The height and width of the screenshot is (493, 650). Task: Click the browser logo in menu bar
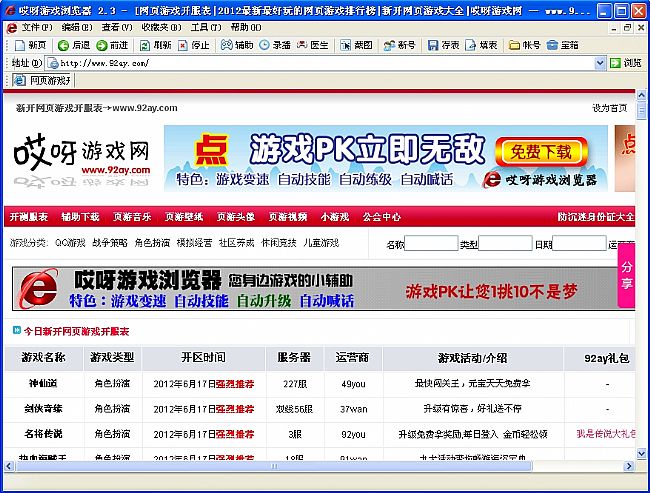click(12, 28)
